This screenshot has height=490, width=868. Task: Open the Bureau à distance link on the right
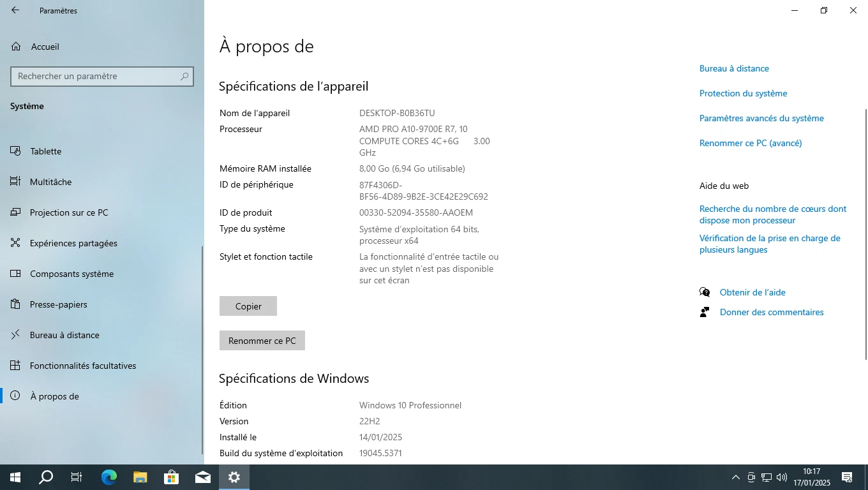(x=734, y=68)
